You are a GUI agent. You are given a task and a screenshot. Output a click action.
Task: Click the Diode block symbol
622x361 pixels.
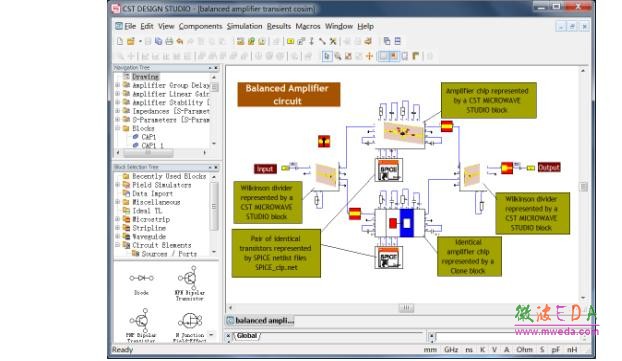141,278
